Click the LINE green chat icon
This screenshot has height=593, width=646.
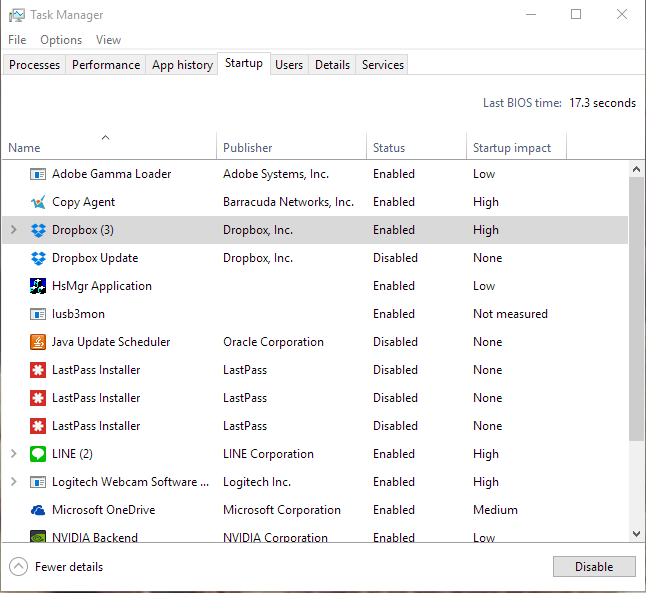tap(38, 454)
